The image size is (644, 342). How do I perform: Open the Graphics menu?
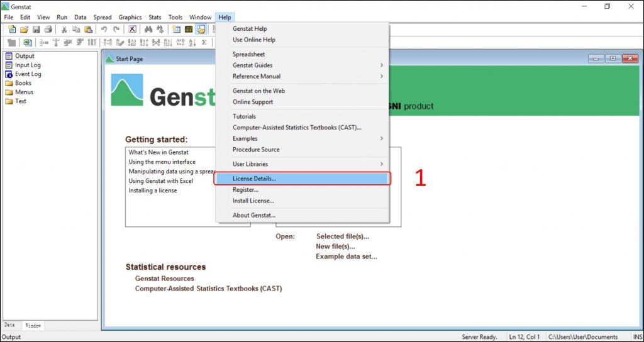[130, 17]
